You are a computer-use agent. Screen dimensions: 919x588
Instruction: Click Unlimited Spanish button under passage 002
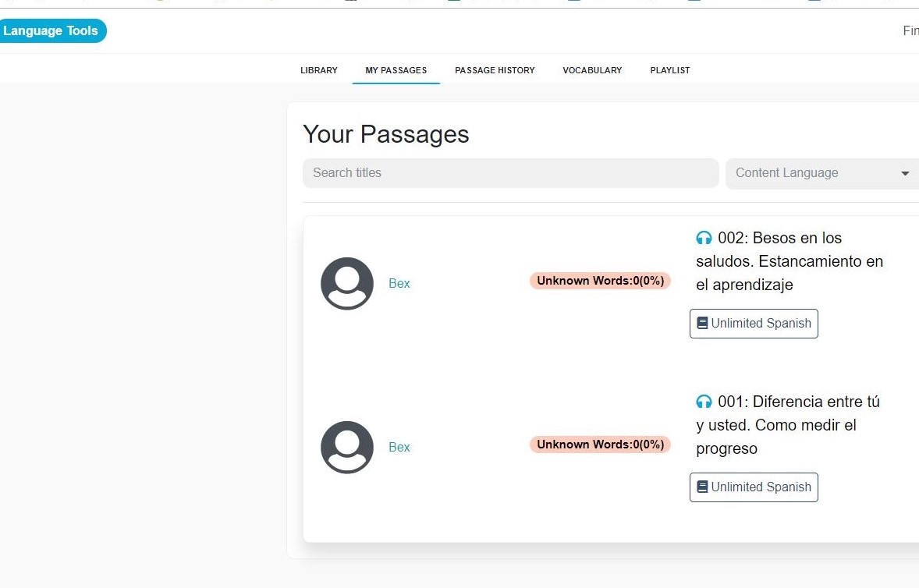(x=754, y=323)
